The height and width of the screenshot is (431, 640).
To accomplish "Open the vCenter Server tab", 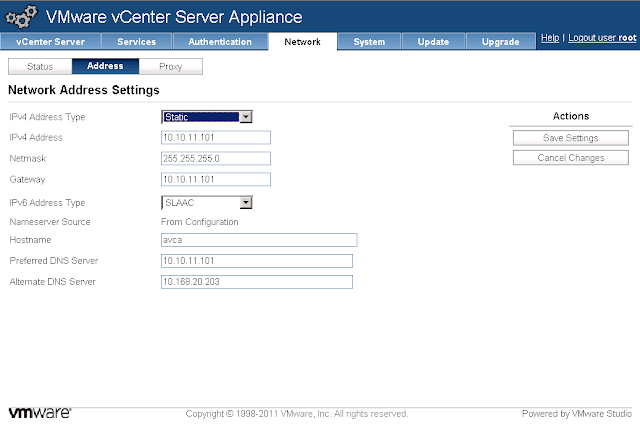I will tap(51, 42).
